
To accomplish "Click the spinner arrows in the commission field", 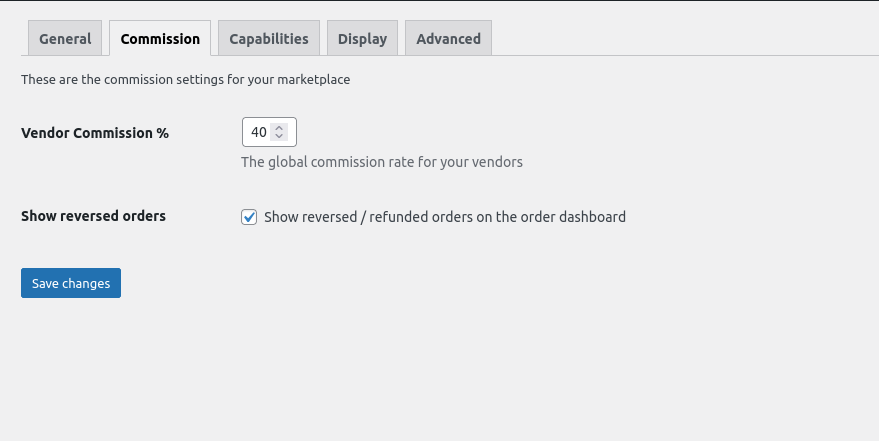I will (x=279, y=132).
